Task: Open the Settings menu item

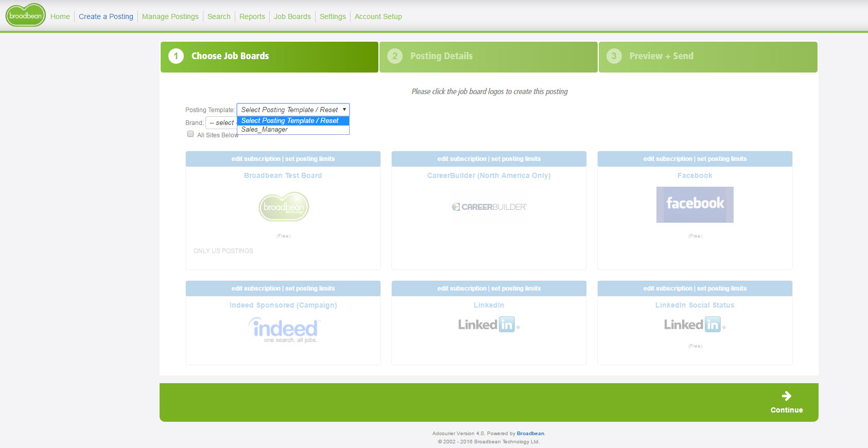Action: (x=333, y=16)
